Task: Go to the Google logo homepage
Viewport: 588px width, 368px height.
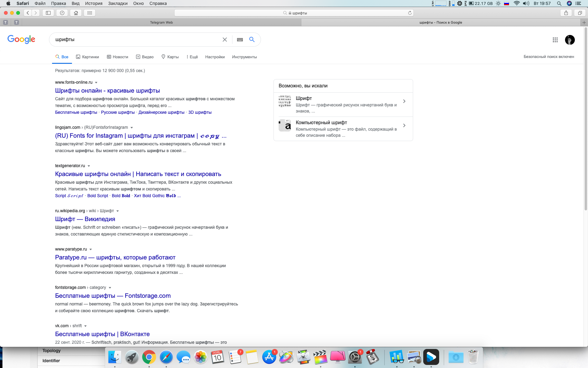Action: pyautogui.click(x=21, y=39)
